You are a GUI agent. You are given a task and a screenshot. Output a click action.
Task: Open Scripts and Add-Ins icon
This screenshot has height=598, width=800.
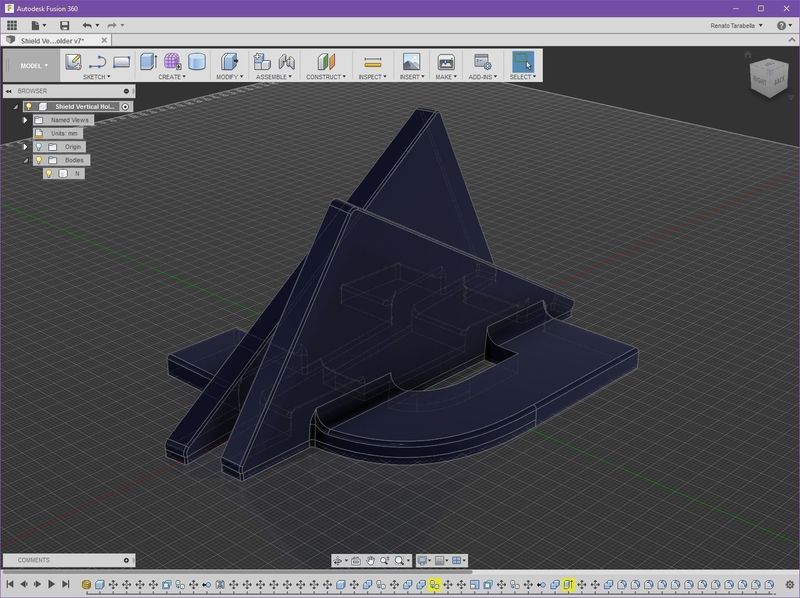coord(482,62)
